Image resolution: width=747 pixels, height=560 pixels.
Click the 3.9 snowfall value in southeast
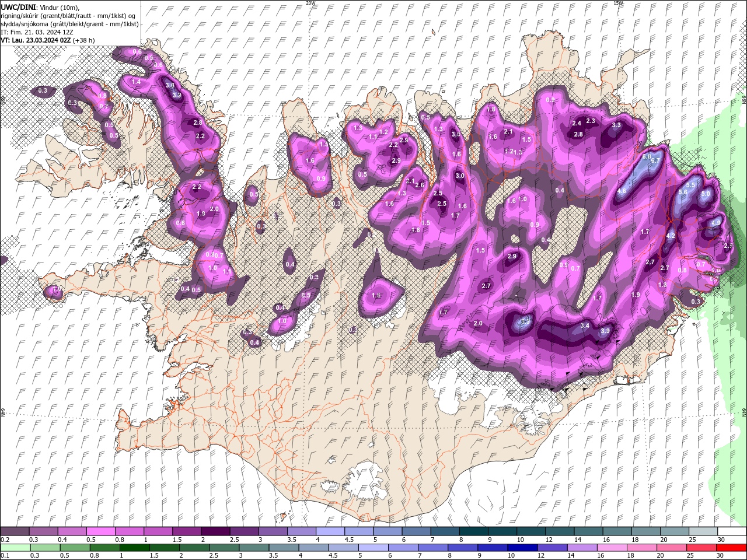point(605,331)
